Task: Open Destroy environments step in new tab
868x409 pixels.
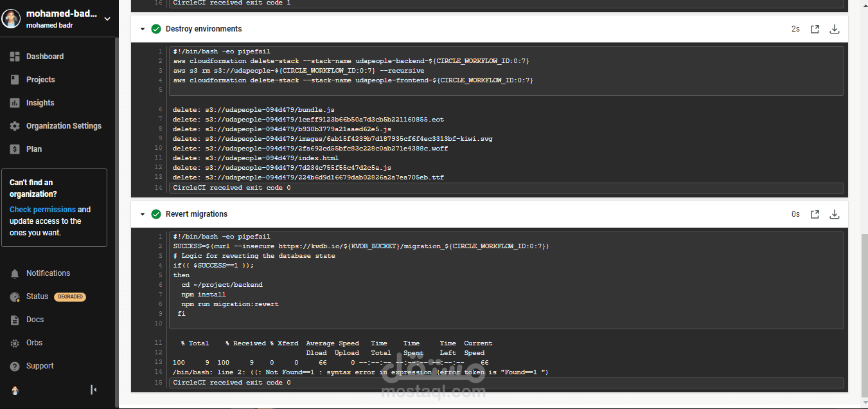Action: coord(815,29)
